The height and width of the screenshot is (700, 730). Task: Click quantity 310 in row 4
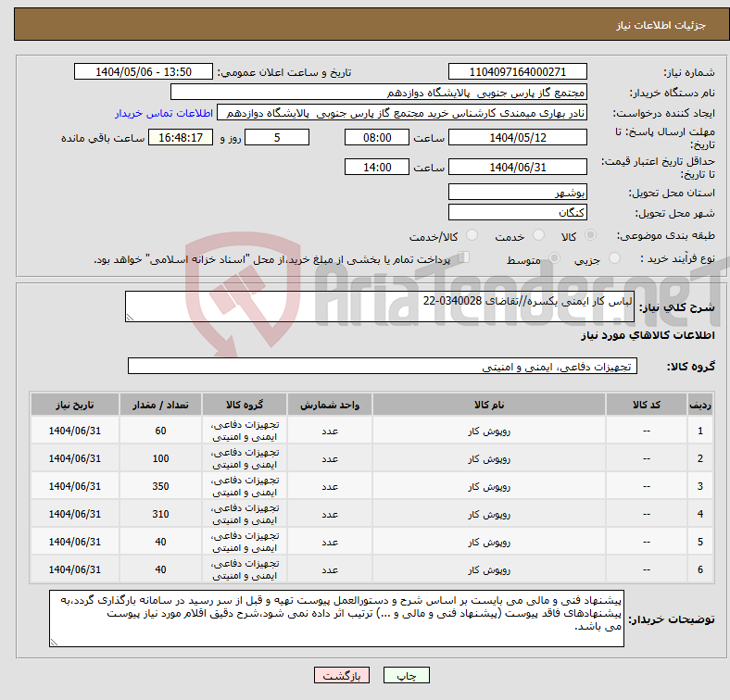tap(160, 514)
